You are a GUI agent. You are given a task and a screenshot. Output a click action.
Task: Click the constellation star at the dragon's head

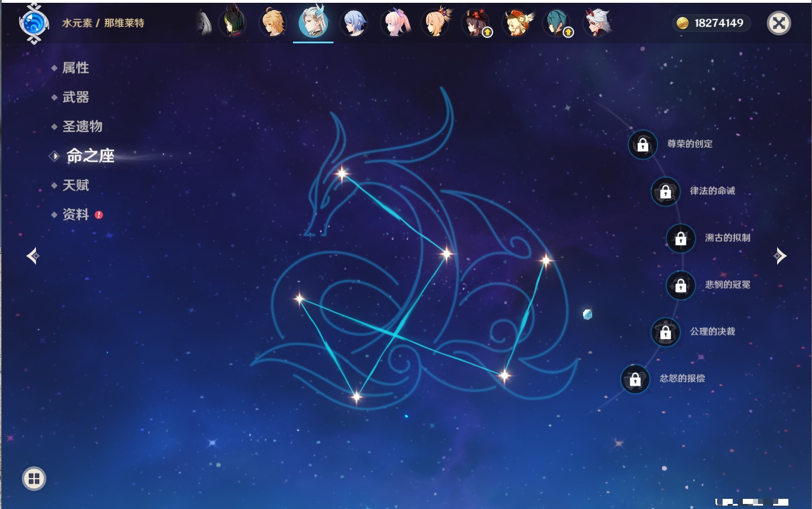click(342, 174)
